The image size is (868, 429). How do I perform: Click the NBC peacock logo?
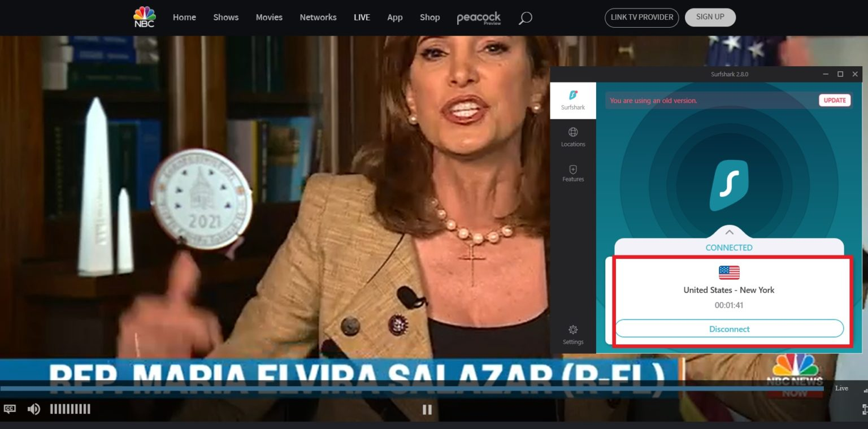point(144,17)
